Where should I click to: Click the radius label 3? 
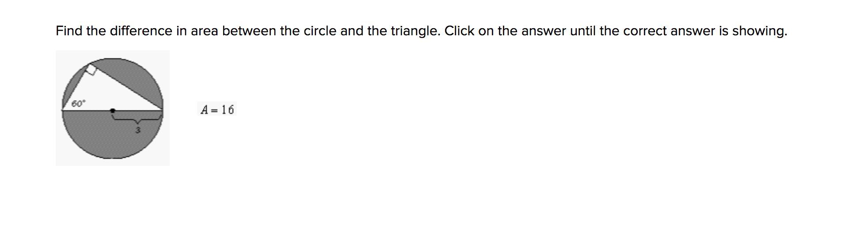(138, 130)
